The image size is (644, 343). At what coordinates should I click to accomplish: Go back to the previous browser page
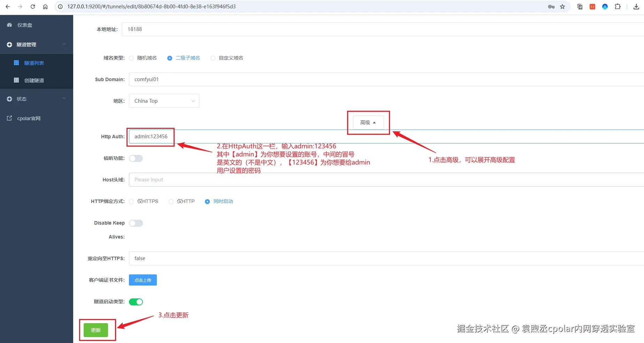(8, 7)
